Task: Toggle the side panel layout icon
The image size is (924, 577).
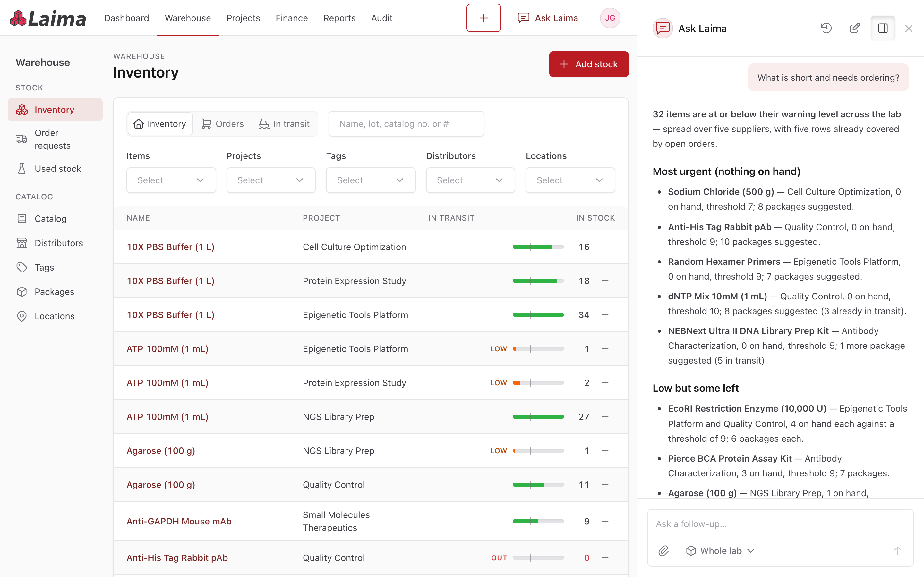Action: tap(882, 28)
